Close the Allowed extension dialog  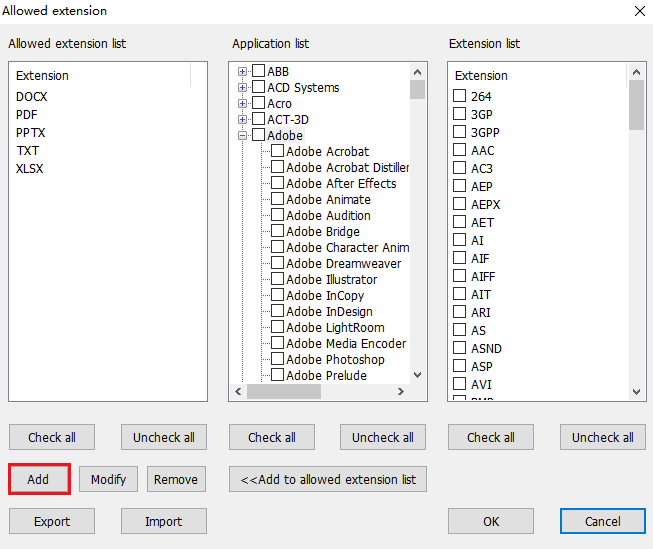click(639, 11)
